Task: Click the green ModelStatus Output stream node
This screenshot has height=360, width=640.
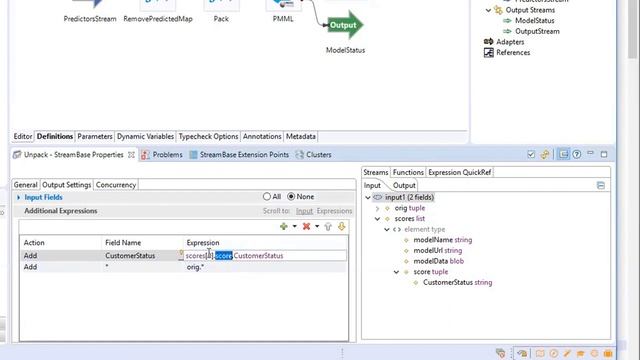Action: 344,25
